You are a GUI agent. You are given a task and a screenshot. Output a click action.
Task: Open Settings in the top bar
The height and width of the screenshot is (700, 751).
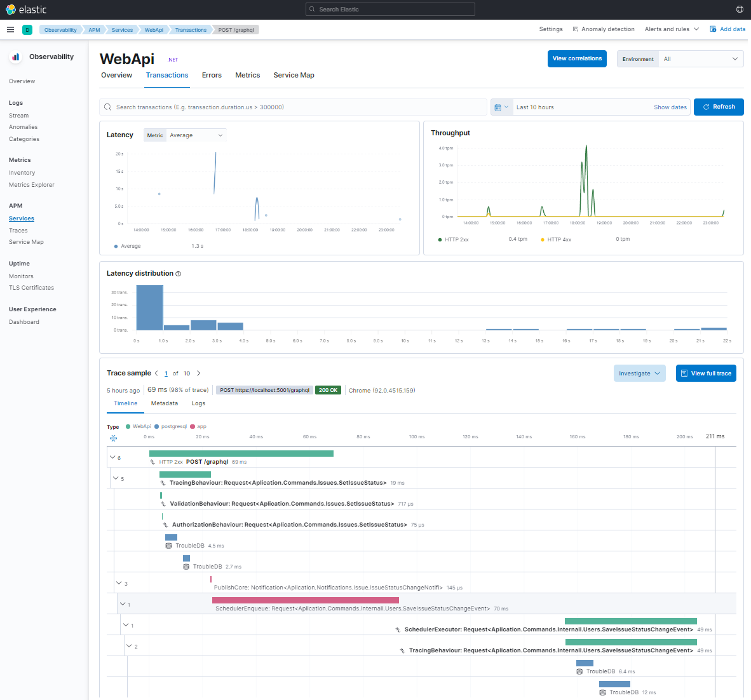pos(551,29)
